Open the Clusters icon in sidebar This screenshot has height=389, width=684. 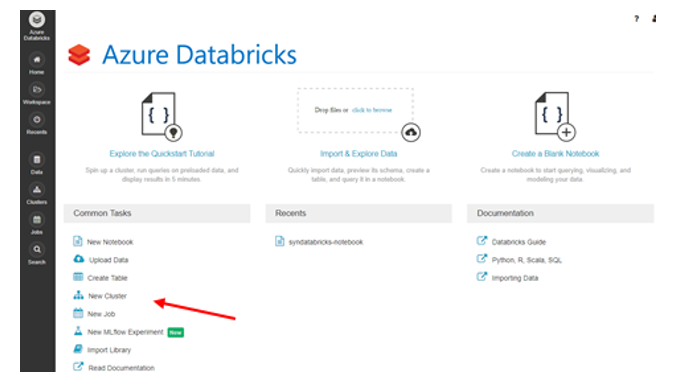click(x=37, y=190)
